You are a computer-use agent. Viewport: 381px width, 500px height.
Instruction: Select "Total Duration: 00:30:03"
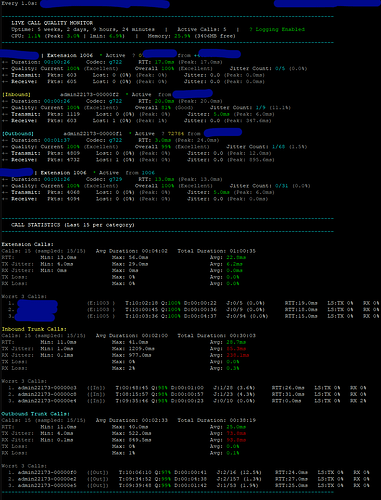pyautogui.click(x=217, y=336)
